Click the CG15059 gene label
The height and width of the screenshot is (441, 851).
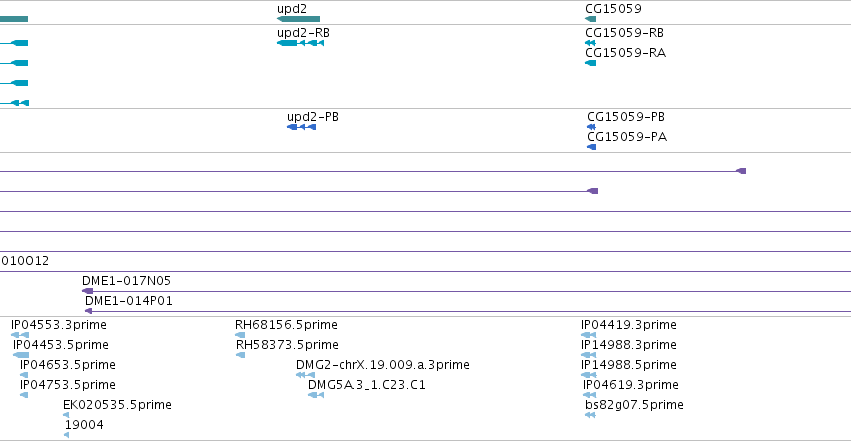(x=613, y=9)
